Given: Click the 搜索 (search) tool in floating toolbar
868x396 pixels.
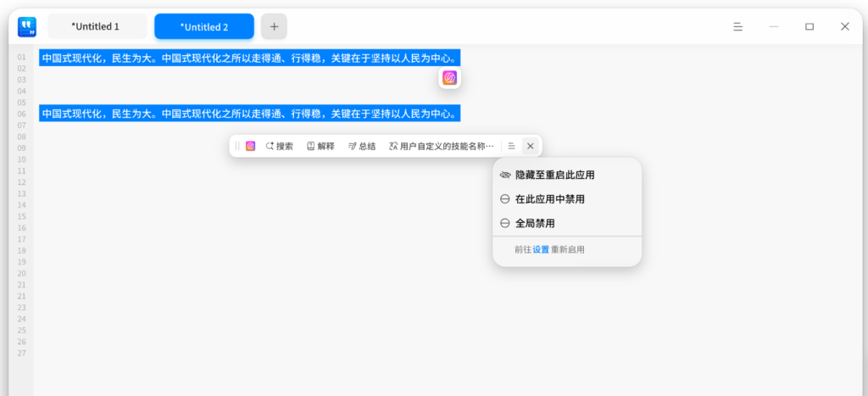Looking at the screenshot, I should 280,146.
